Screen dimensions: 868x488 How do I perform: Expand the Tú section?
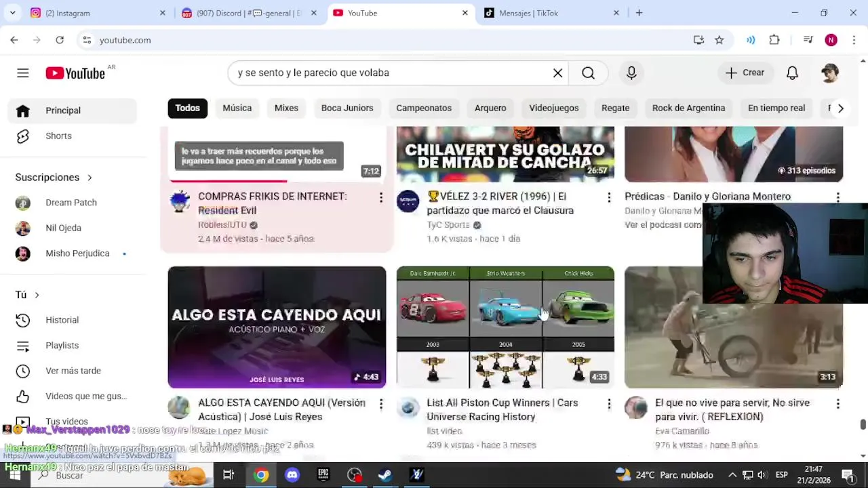click(x=27, y=295)
